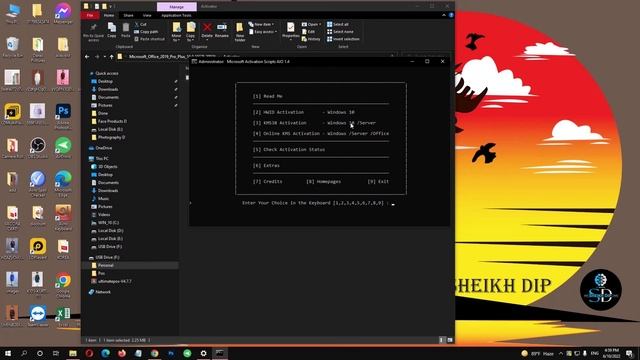This screenshot has height=360, width=640.
Task: Click Cut in the Clipboard group
Action: click(140, 24)
